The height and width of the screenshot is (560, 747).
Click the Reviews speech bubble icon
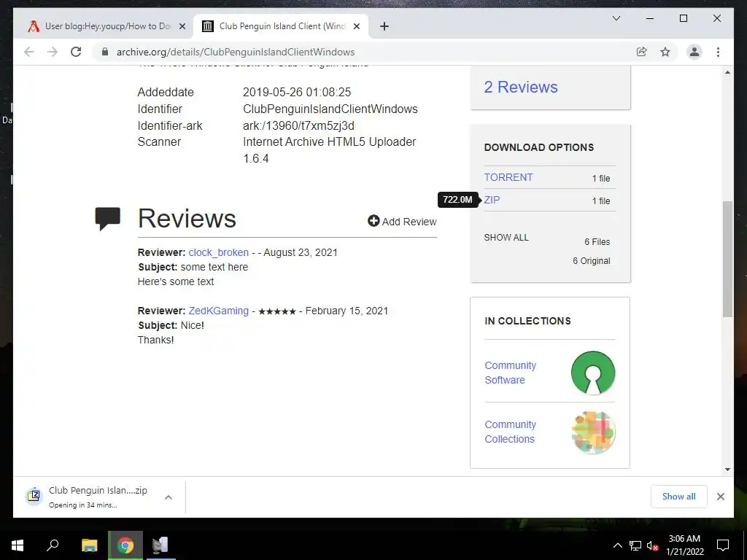click(x=108, y=219)
